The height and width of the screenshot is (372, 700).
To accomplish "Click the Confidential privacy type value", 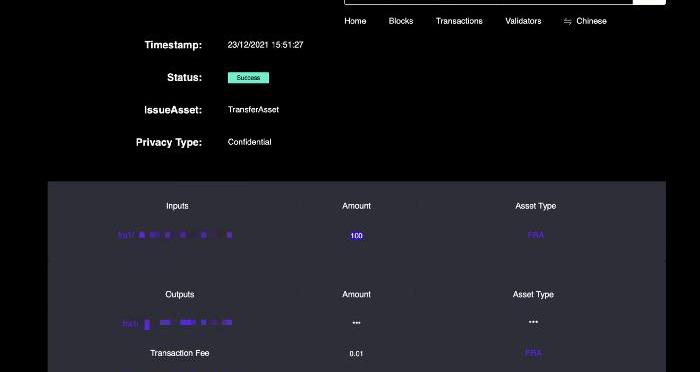I will [x=250, y=142].
